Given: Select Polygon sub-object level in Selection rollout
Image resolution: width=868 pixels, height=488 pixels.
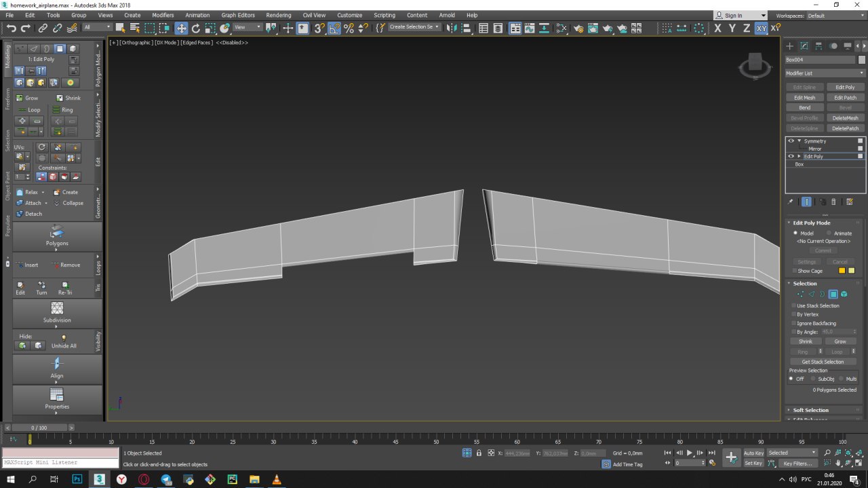Looking at the screenshot, I should pos(833,294).
